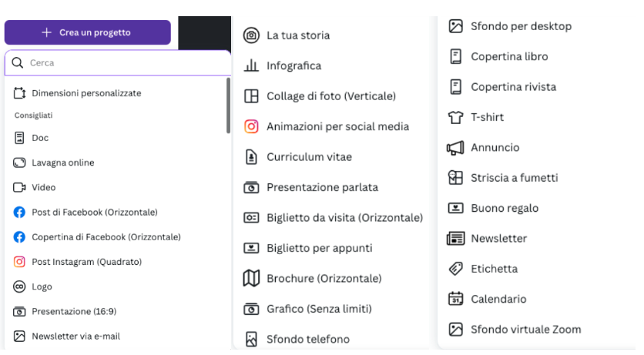Open the T-shirt icon
This screenshot has height=355, width=644.
pyautogui.click(x=455, y=117)
